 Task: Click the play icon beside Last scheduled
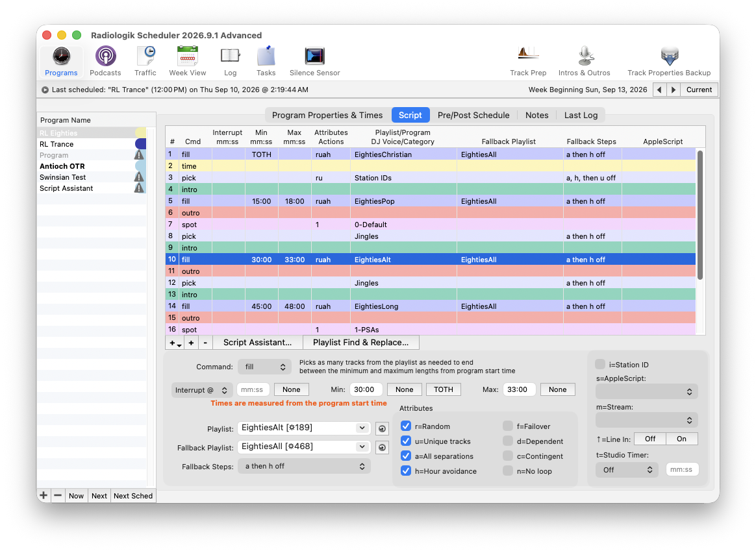(45, 90)
